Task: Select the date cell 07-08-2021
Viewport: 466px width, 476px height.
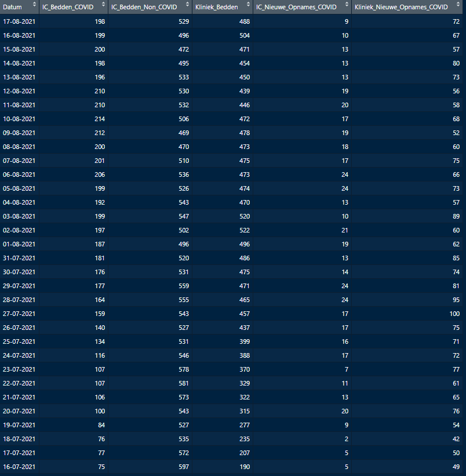Action: click(19, 161)
